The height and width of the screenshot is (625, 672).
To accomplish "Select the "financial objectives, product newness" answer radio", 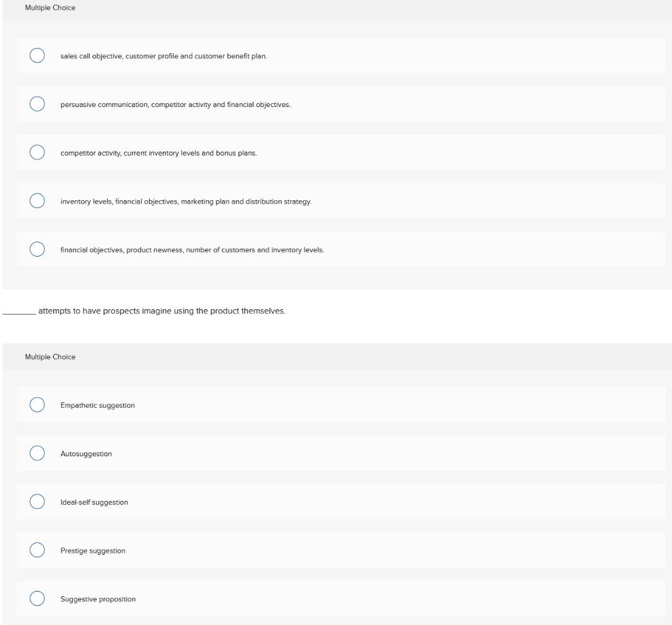I will click(x=37, y=249).
